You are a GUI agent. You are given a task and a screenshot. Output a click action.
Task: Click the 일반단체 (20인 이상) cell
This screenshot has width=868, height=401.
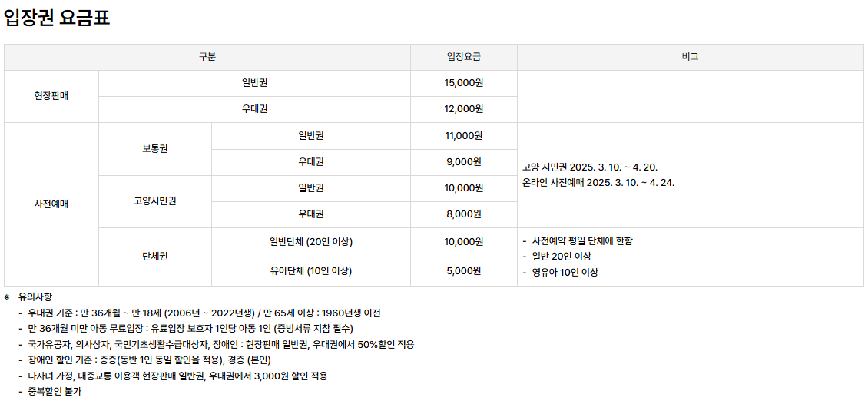tap(310, 242)
